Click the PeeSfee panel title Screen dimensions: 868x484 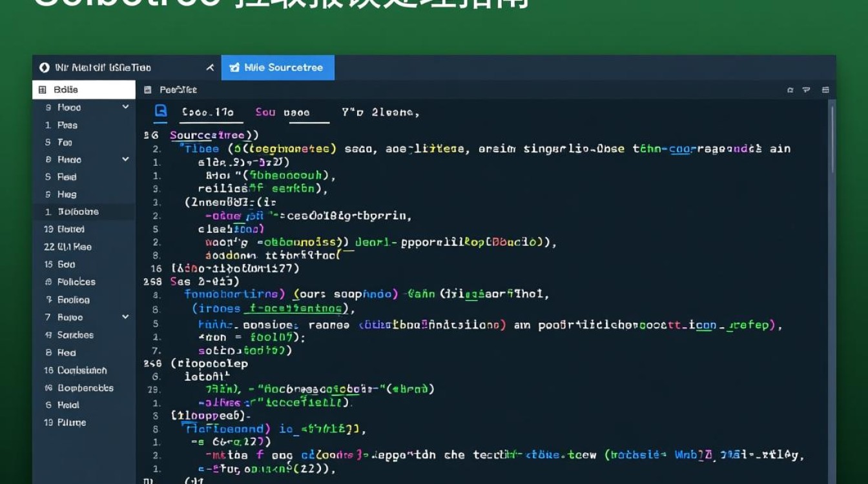point(178,90)
